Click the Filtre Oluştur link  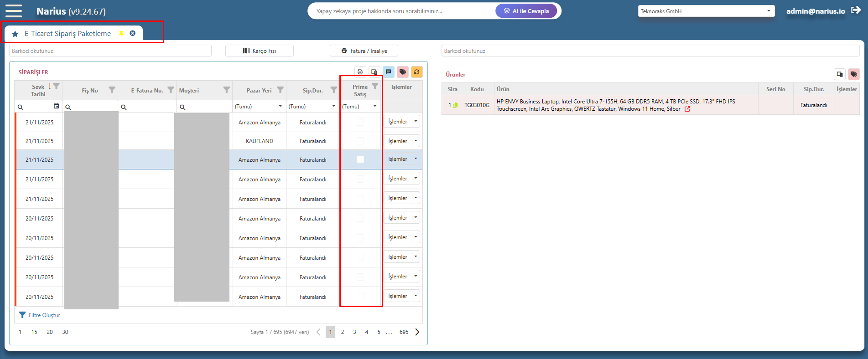[40, 315]
